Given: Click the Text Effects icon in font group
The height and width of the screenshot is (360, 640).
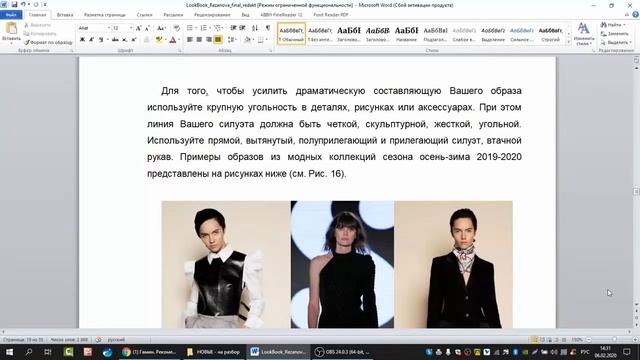Looking at the screenshot, I should pos(147,40).
